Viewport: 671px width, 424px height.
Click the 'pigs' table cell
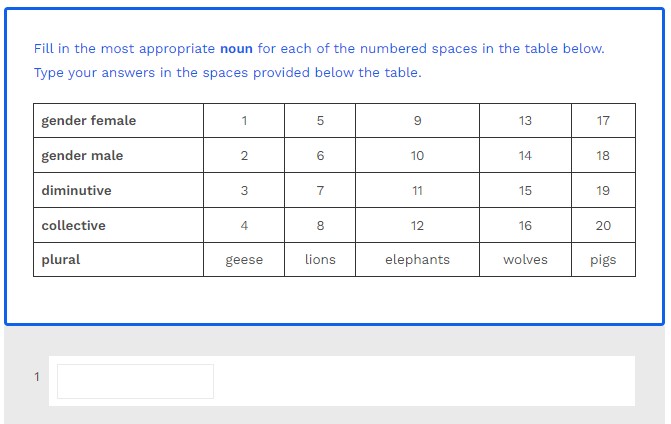[x=603, y=260]
